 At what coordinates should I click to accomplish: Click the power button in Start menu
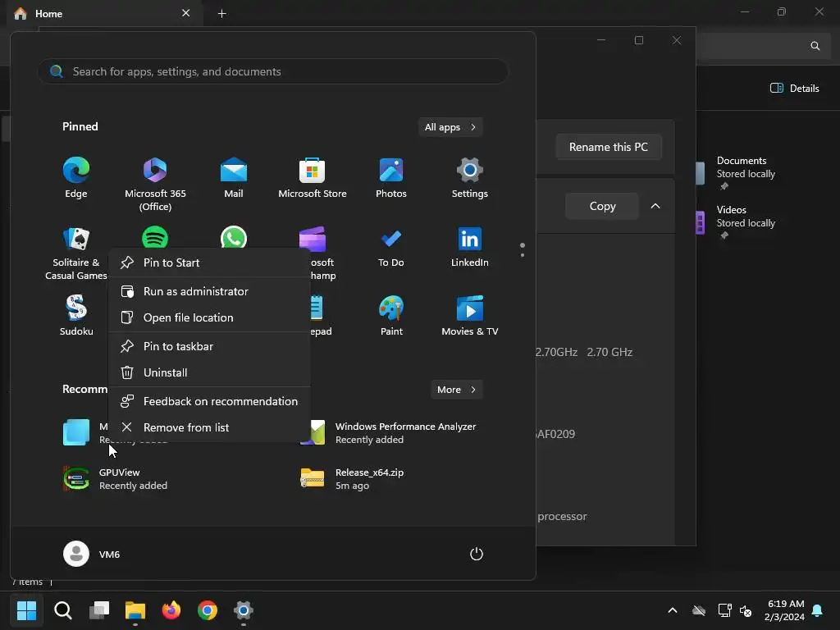[477, 554]
